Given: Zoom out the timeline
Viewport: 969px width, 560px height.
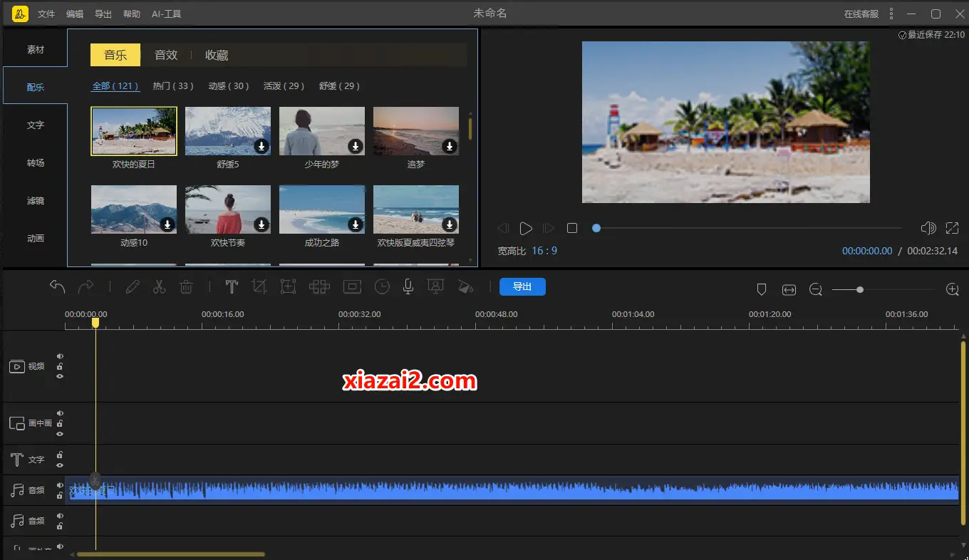Looking at the screenshot, I should point(816,289).
